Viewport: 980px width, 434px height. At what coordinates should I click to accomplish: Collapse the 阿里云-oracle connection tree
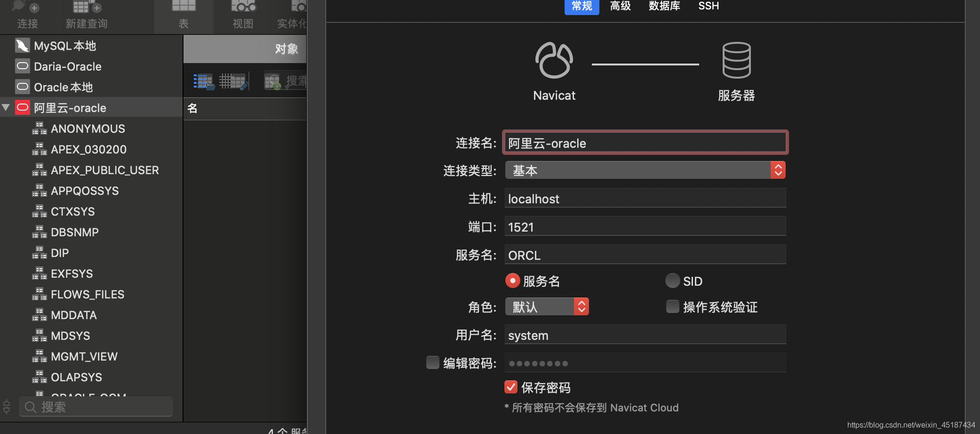[x=6, y=107]
